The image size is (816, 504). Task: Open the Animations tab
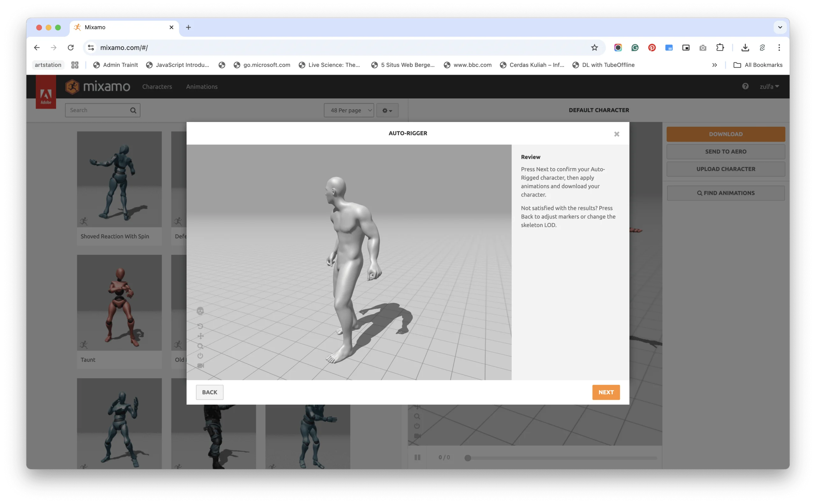202,87
